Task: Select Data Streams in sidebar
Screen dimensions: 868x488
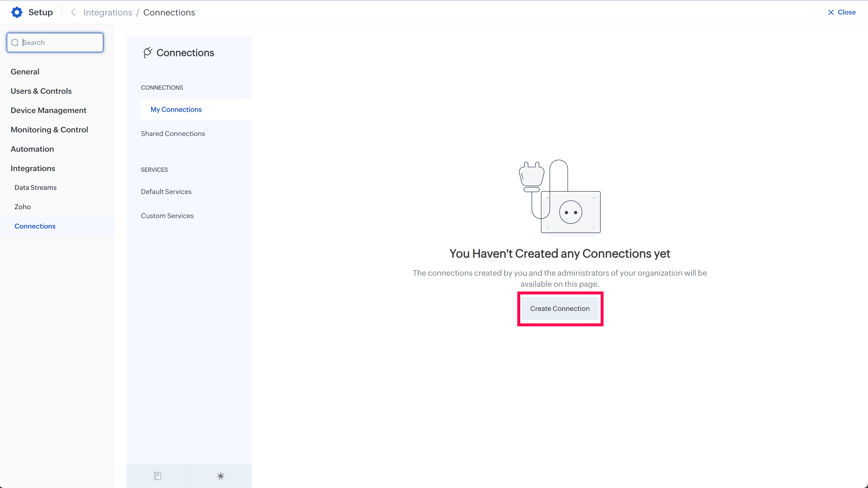Action: click(x=35, y=187)
